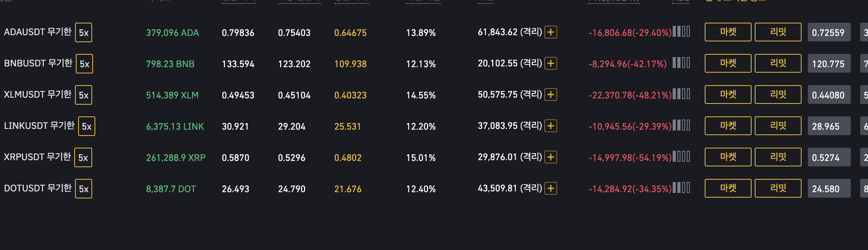The image size is (868, 250).
Task: Click the ADAUSDT ADL indicator bars
Action: tap(682, 32)
